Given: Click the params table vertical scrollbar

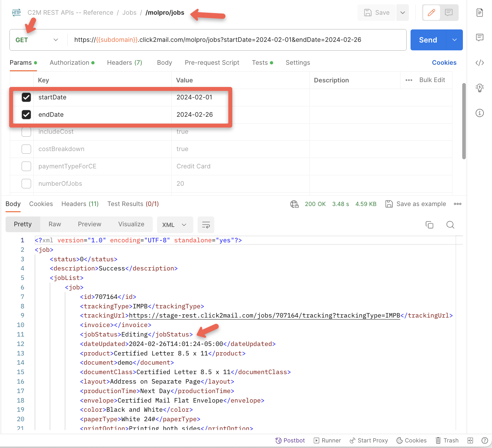Looking at the screenshot, I should click(464, 121).
